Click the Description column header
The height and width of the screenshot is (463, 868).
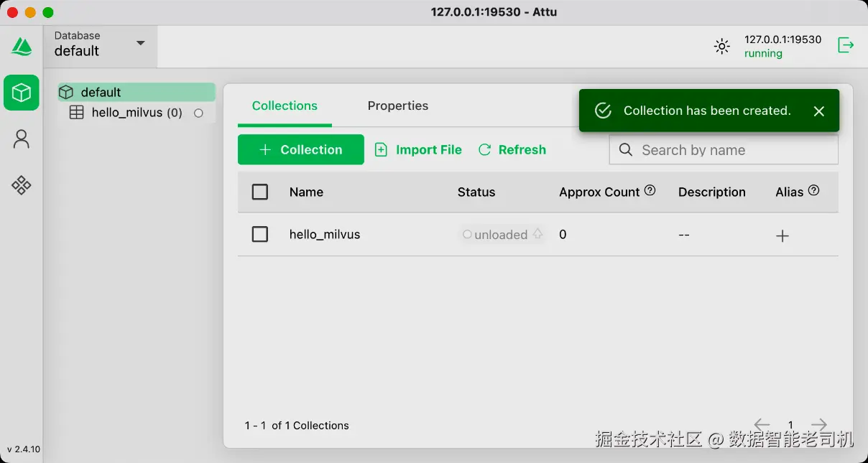coord(712,192)
